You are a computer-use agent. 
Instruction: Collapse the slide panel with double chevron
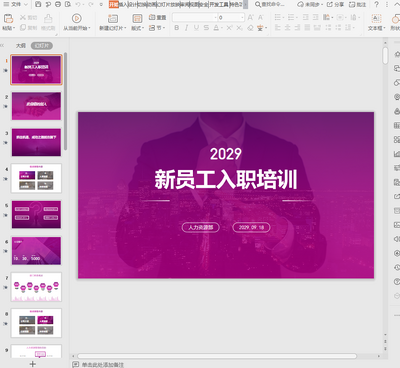2,46
